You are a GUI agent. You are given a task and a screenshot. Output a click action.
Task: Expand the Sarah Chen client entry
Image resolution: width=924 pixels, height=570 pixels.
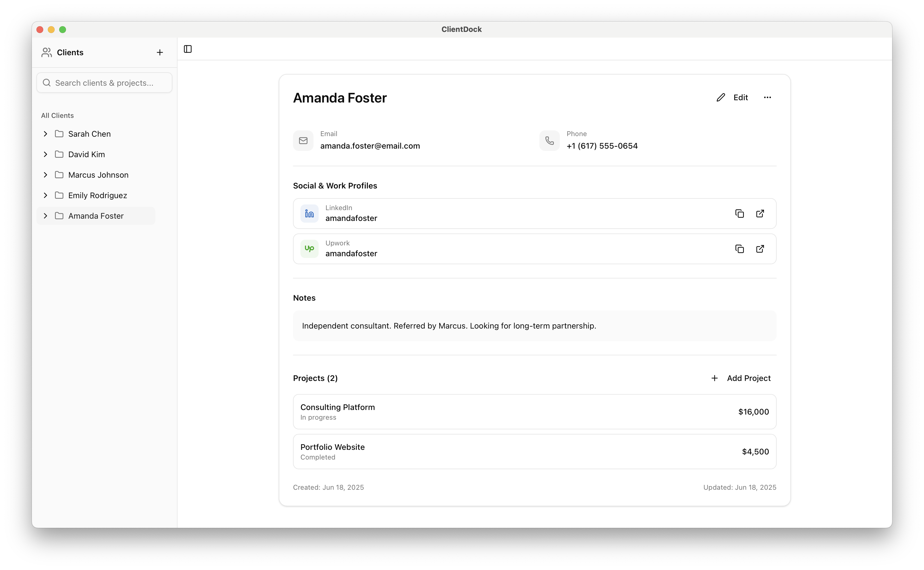click(45, 134)
